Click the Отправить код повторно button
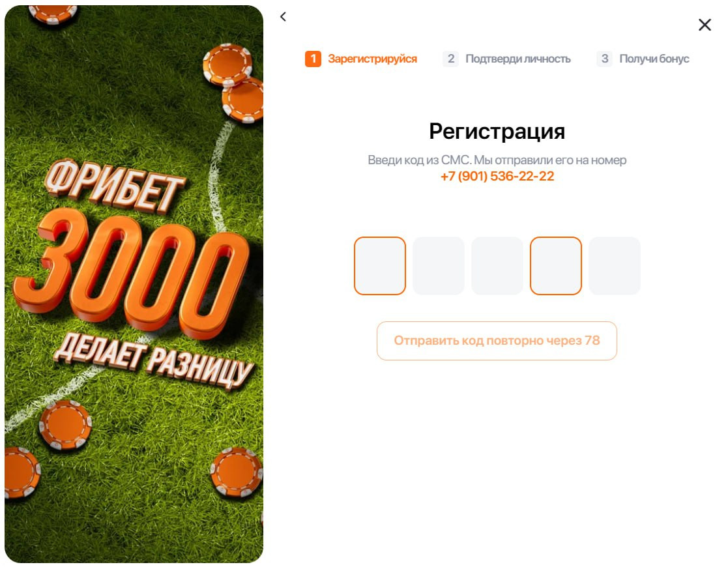 click(497, 341)
